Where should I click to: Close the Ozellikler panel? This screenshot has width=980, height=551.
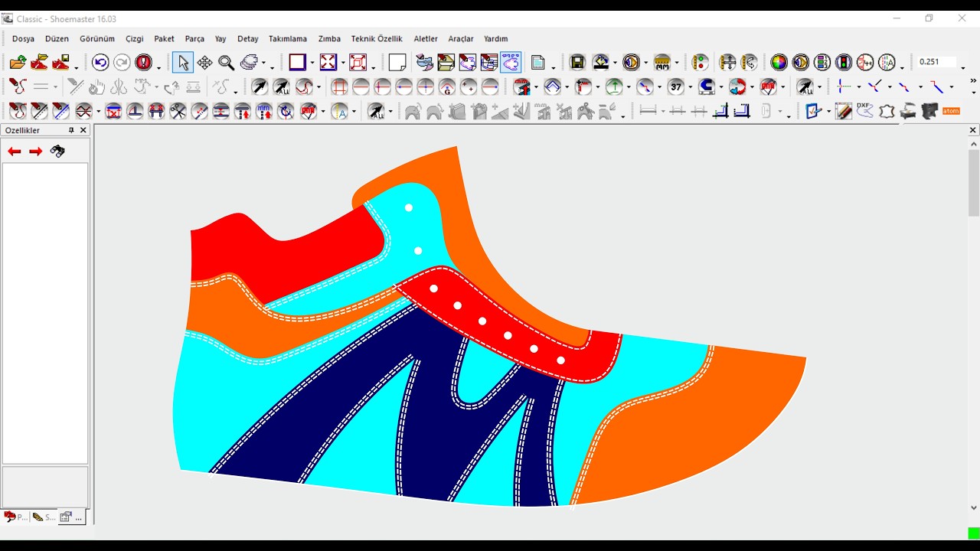point(83,130)
